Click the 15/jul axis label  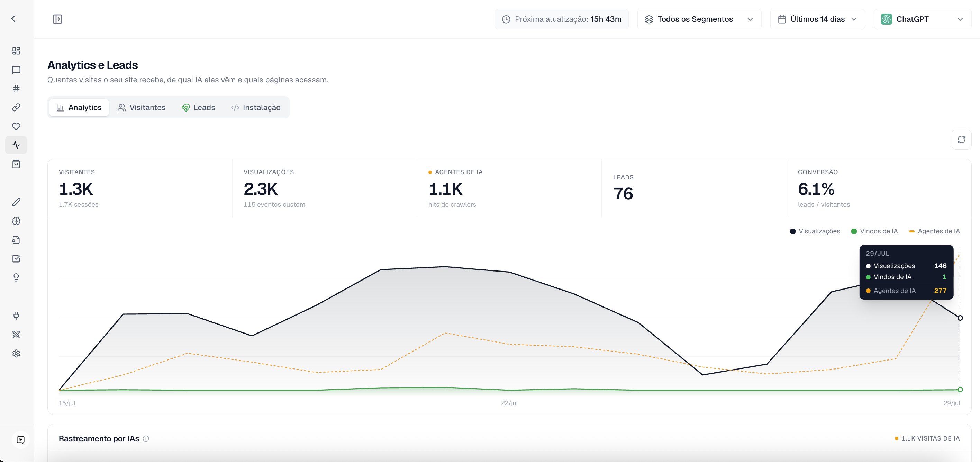point(67,403)
